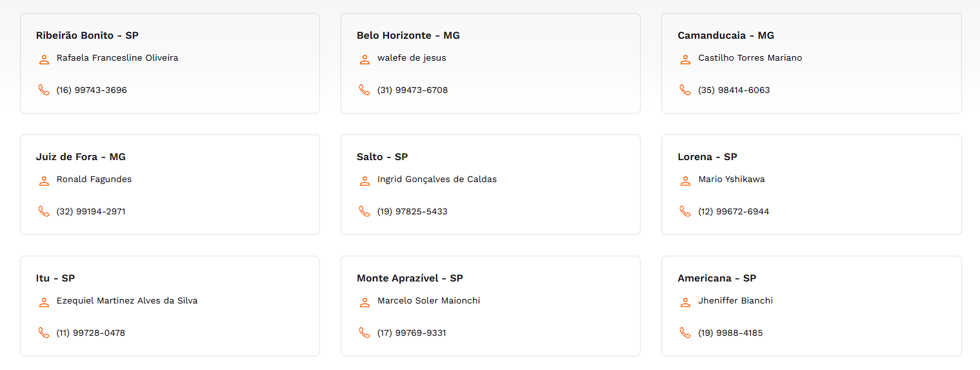Click the name Ronald Fagundes
This screenshot has width=980, height=370.
[94, 180]
